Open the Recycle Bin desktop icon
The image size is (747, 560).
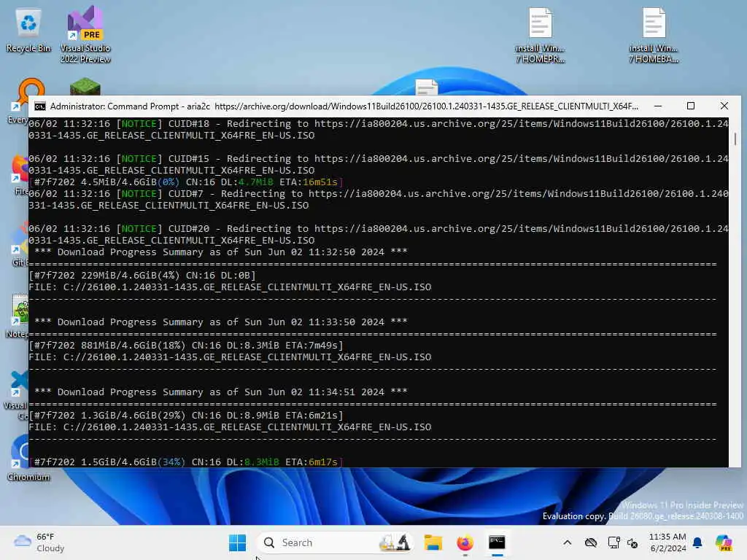coord(28,30)
